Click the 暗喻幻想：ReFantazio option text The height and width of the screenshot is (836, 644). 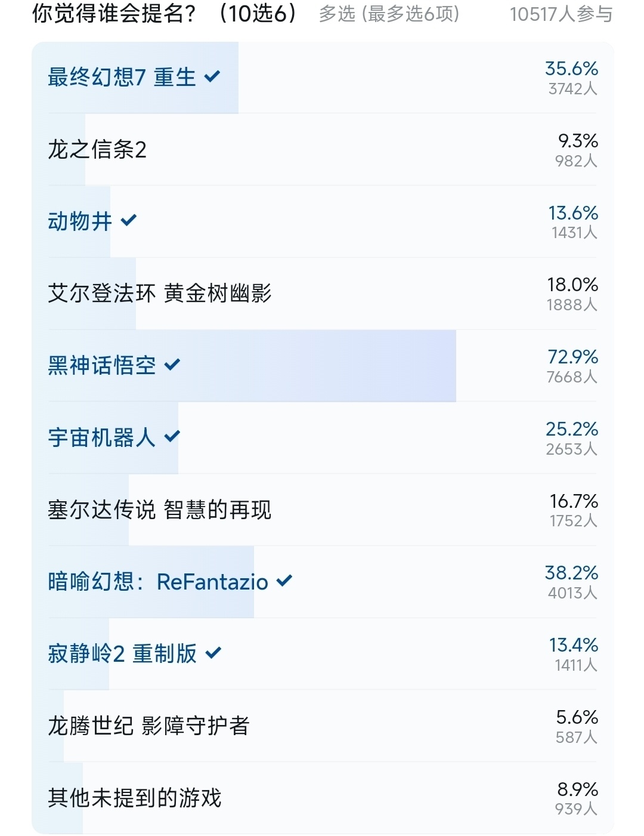[x=158, y=582]
